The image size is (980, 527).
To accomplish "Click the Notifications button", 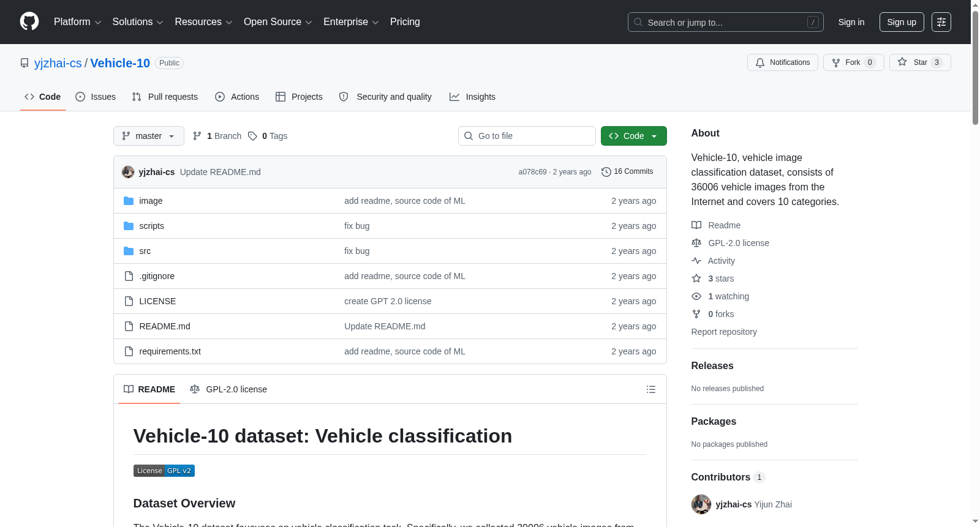I will 783,62.
